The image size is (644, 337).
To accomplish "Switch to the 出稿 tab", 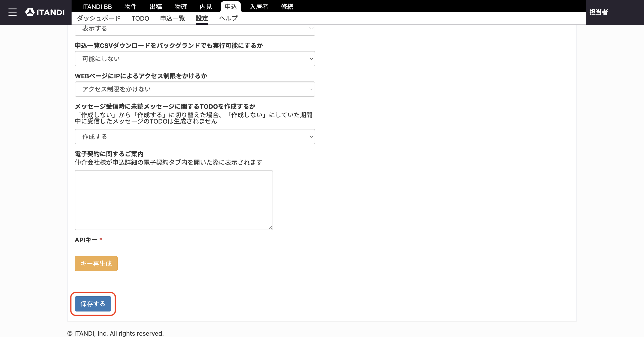I will pos(156,6).
